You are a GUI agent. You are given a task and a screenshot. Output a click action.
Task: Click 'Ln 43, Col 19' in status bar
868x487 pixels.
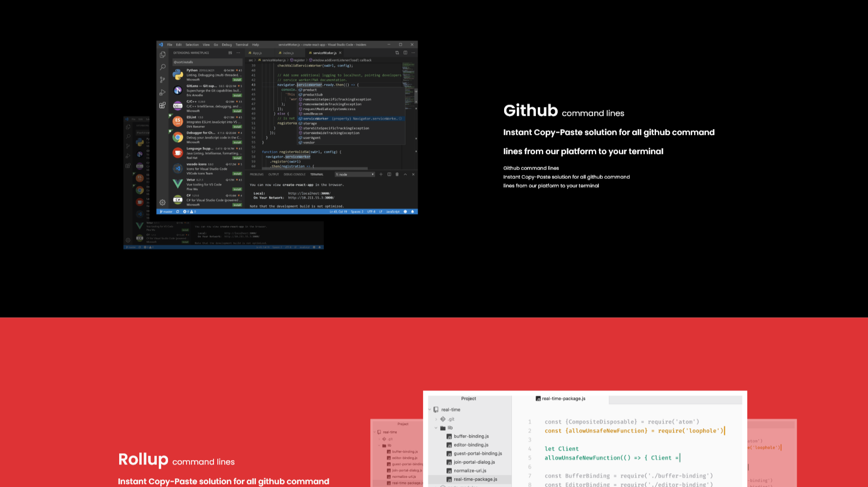[x=339, y=212]
